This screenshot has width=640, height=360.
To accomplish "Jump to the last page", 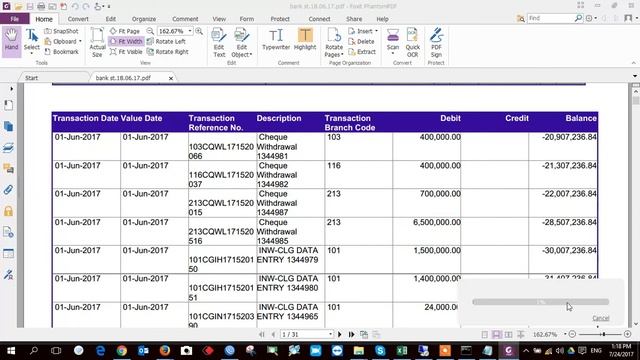I will click(351, 334).
